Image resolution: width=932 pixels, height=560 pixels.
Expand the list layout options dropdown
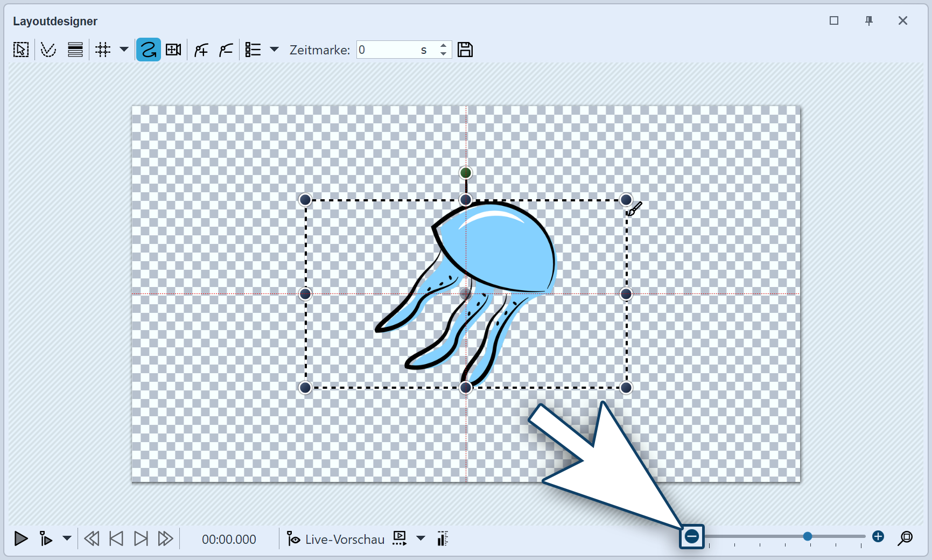coord(274,50)
